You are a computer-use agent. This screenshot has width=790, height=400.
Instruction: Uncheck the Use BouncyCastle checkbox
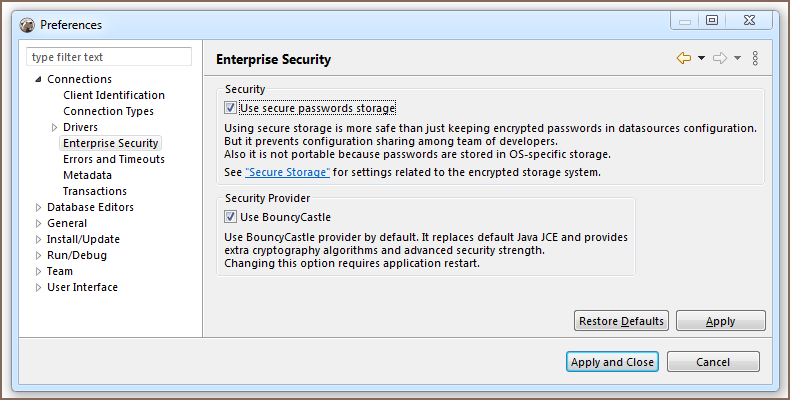[231, 217]
